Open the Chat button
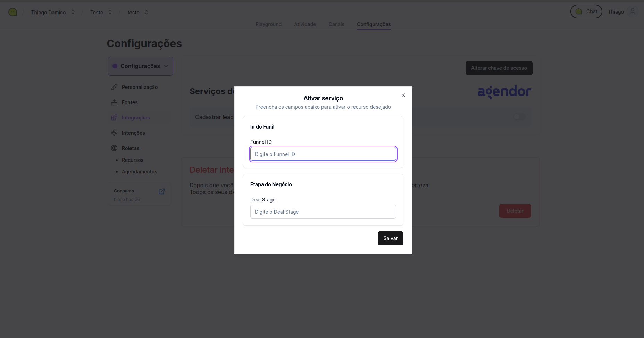The height and width of the screenshot is (338, 644). pos(586,11)
